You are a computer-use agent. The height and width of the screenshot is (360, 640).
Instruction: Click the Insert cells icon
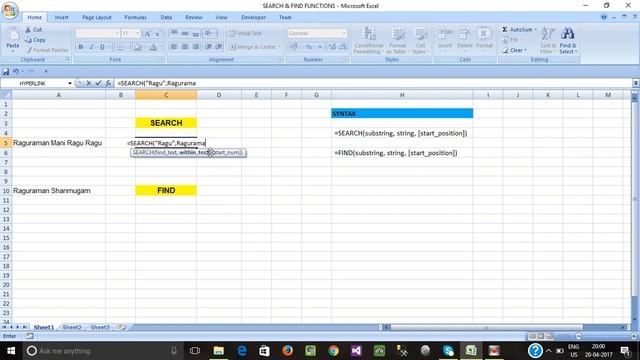pos(445,38)
